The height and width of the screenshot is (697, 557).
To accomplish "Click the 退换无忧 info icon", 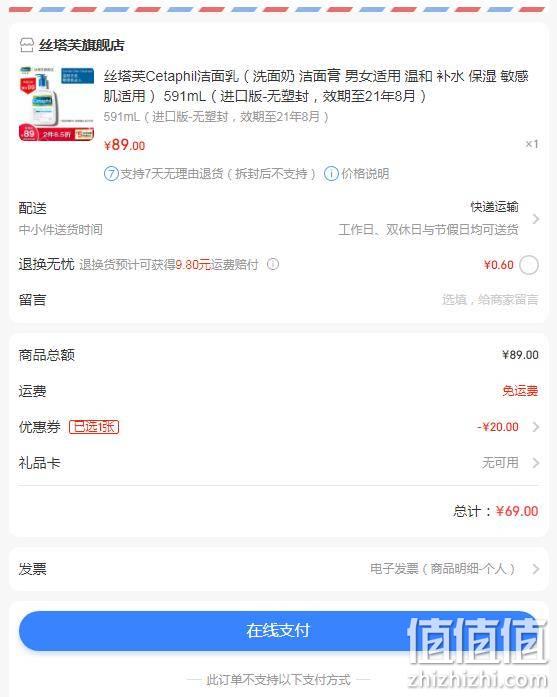I will point(273,264).
